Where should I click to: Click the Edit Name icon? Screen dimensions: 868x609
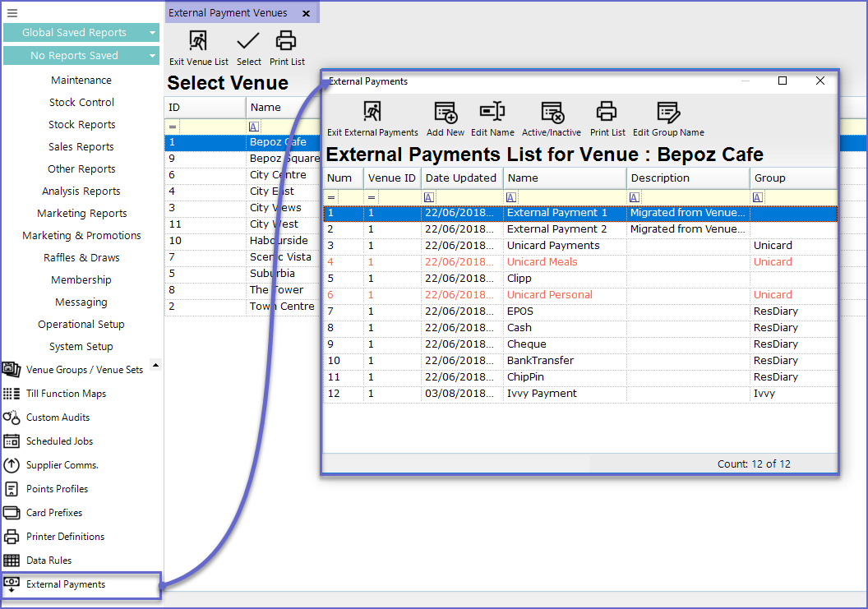(492, 112)
